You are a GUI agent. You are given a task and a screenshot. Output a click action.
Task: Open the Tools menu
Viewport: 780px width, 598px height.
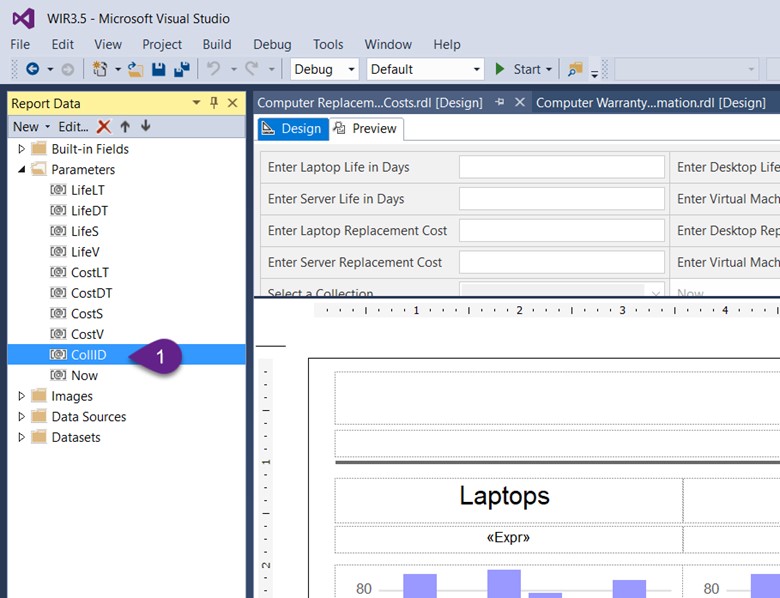pyautogui.click(x=328, y=44)
